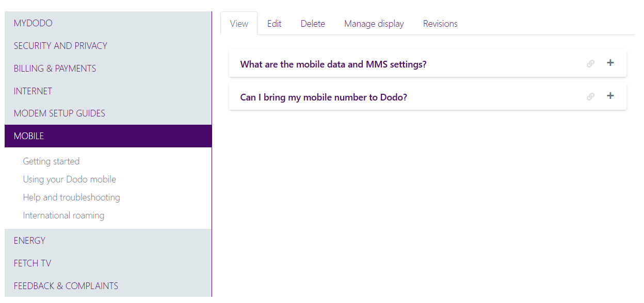Open Security and Privacy category

point(60,46)
